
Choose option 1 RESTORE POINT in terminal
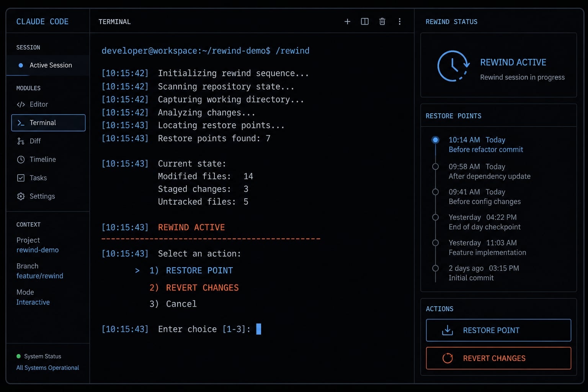[191, 271]
